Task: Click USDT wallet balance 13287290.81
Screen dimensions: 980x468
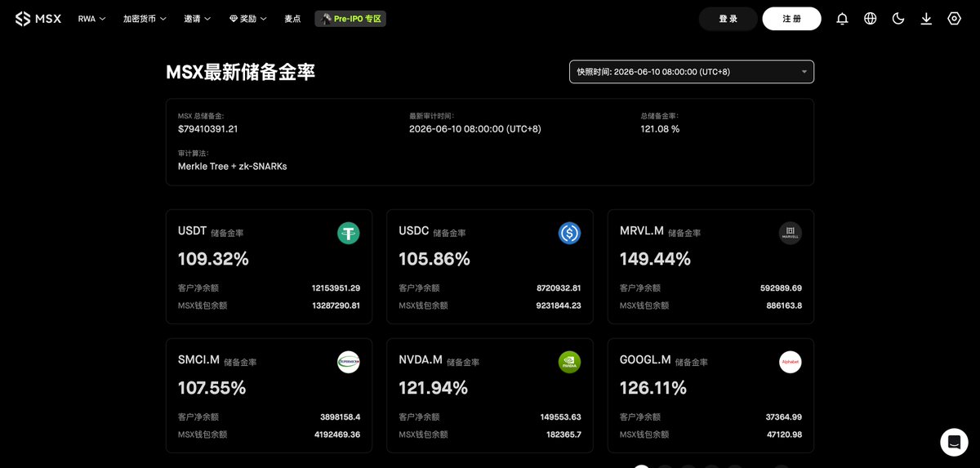Action: [336, 305]
